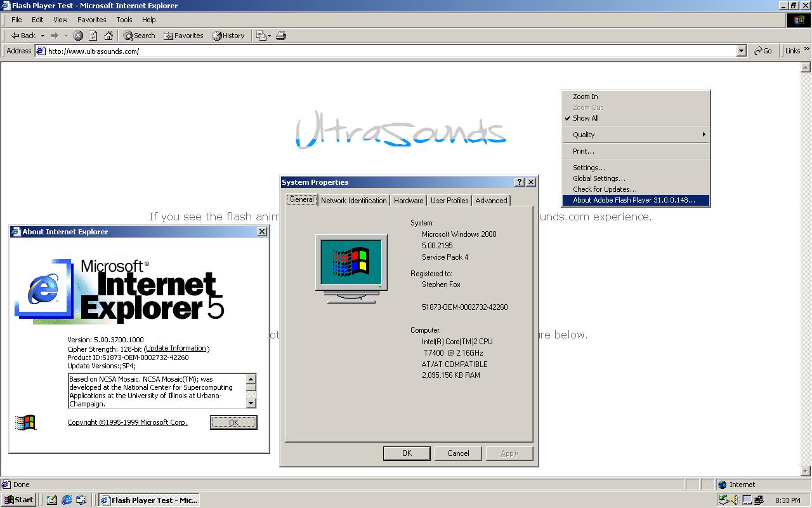This screenshot has height=508, width=812.
Task: Click Copyright 1995-1999 Microsoft Corp. link
Action: click(128, 422)
